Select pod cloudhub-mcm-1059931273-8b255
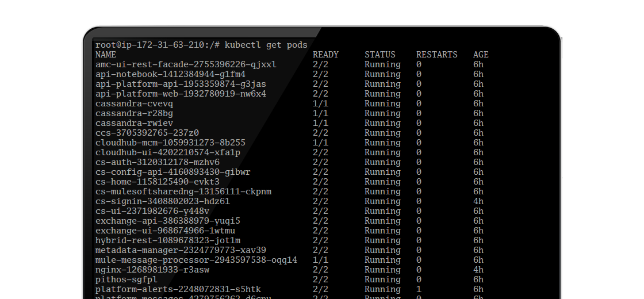The height and width of the screenshot is (299, 644). coord(170,143)
